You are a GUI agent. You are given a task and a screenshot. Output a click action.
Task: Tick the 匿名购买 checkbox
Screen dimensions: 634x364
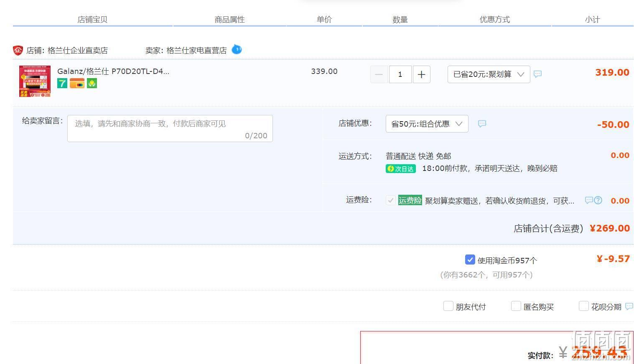(x=516, y=306)
